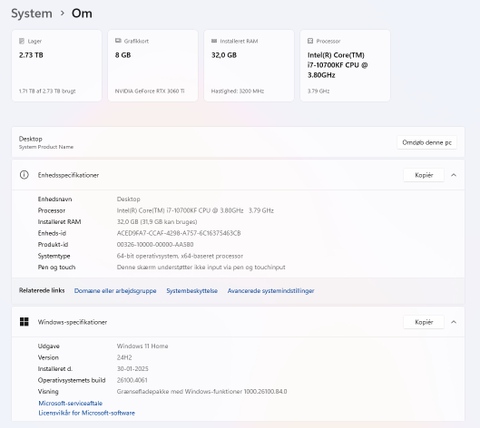Copy device specifications with Kopiér button
The height and width of the screenshot is (428, 480).
(x=424, y=175)
